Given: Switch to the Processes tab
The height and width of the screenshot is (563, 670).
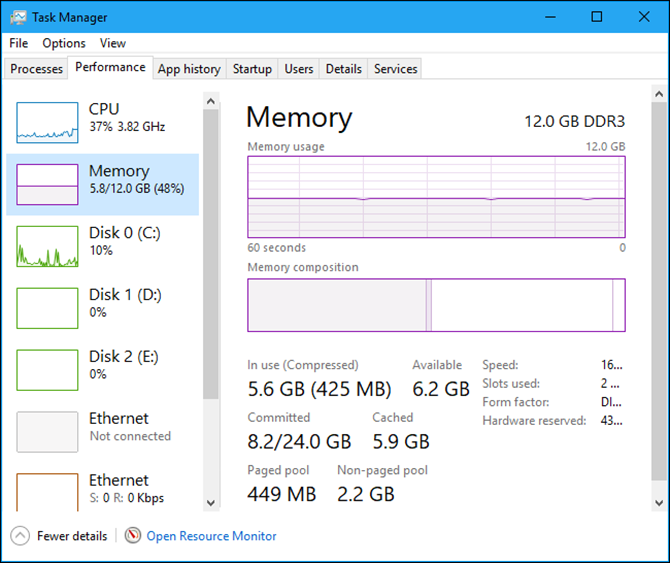Looking at the screenshot, I should coord(36,69).
